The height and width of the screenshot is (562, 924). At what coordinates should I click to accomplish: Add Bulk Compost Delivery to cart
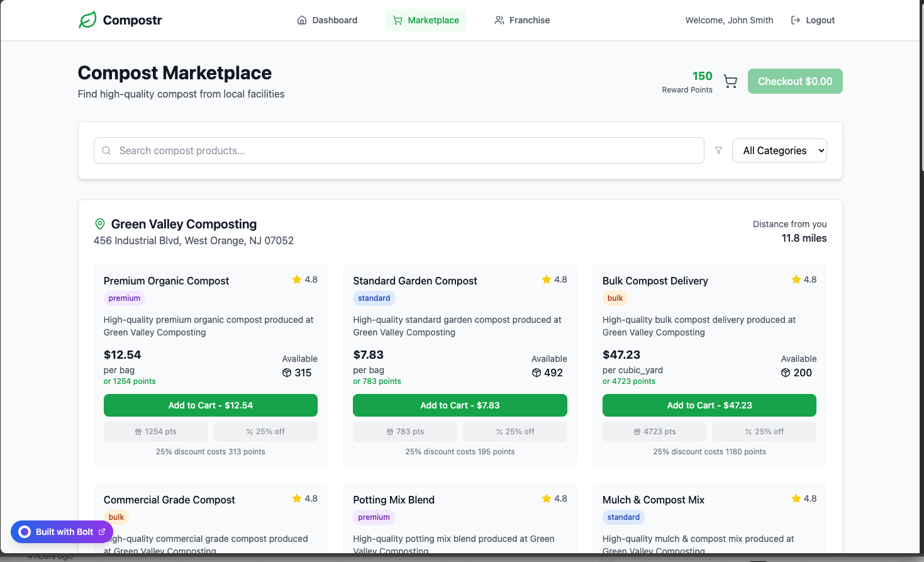(x=710, y=405)
